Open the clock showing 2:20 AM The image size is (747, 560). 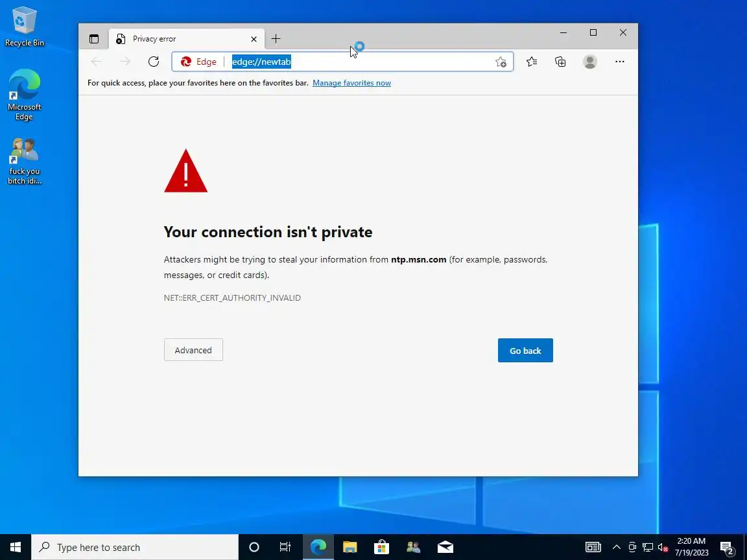coord(692,547)
